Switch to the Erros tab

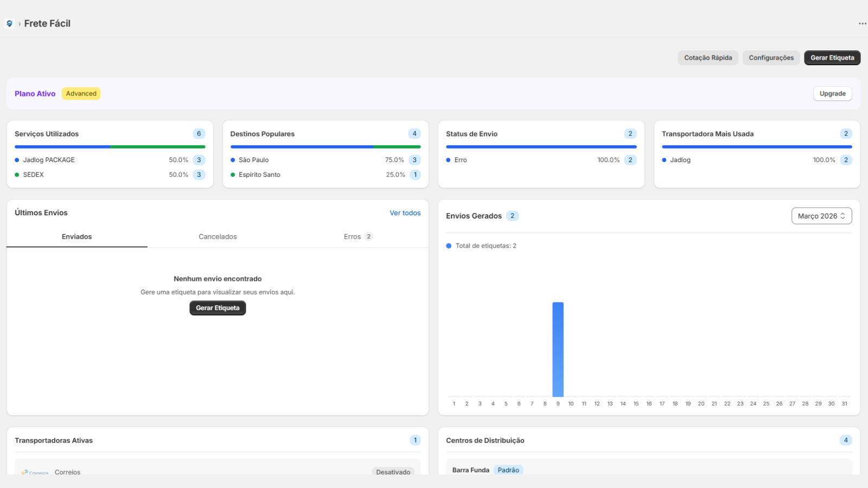(x=358, y=236)
